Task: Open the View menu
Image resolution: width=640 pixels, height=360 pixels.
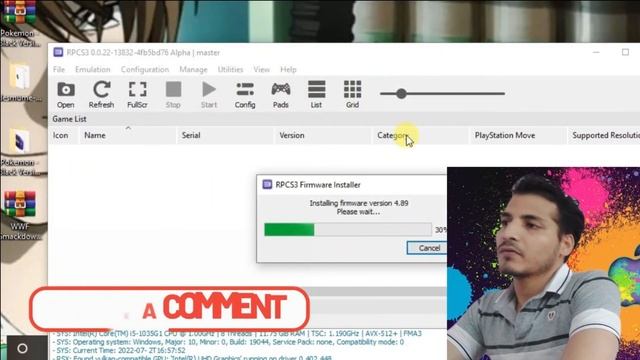Action: pyautogui.click(x=261, y=69)
